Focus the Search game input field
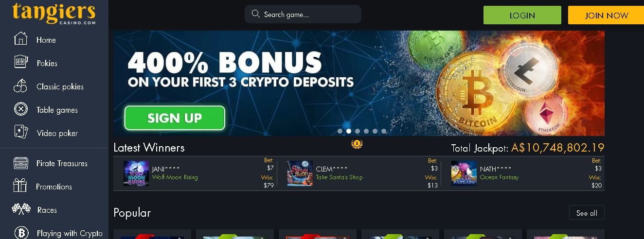The width and height of the screenshot is (644, 239). point(303,14)
